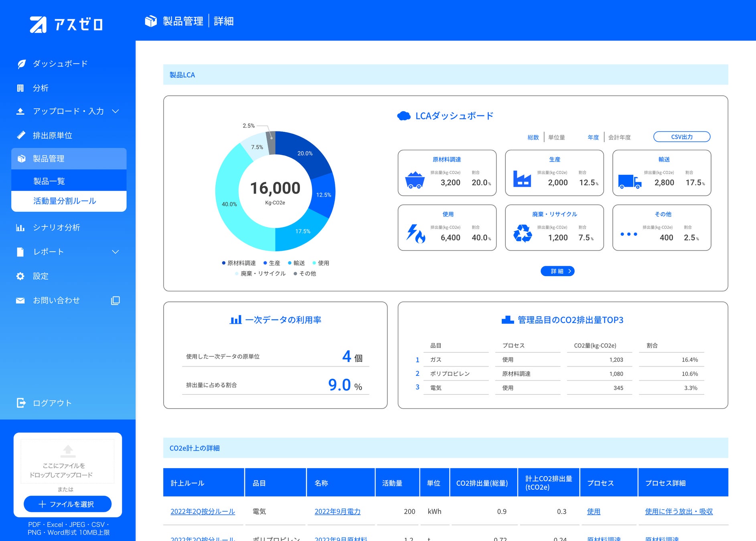Click the LCAダッシュボード cloud icon
Screen dimensions: 756x541
404,116
